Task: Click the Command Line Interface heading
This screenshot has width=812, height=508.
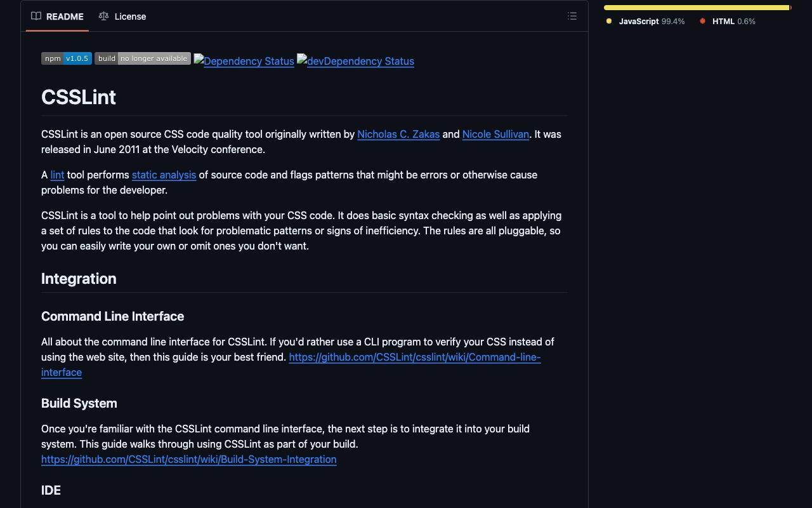Action: coord(112,316)
